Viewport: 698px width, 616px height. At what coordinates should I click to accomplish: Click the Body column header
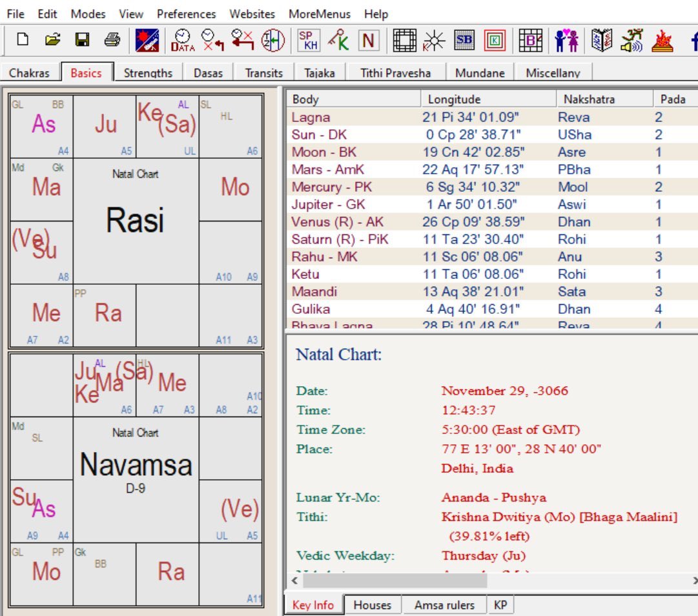point(353,99)
